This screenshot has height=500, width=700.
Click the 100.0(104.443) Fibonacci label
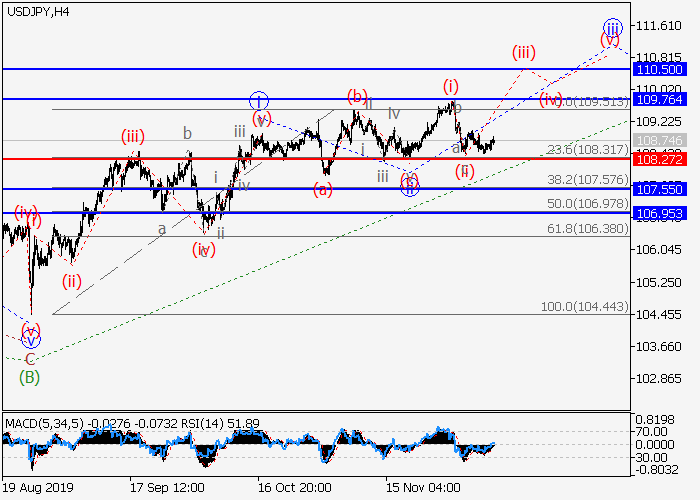[584, 306]
